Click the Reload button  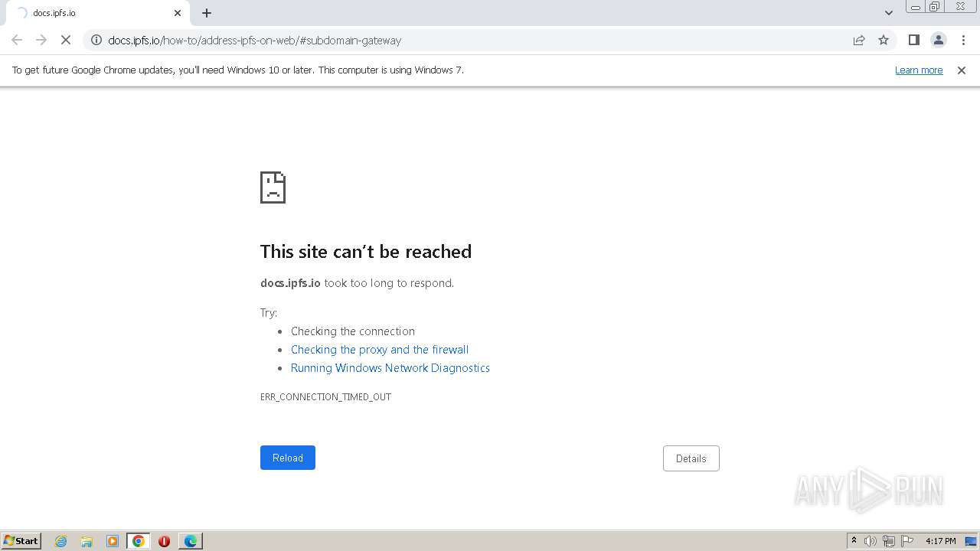pos(288,458)
